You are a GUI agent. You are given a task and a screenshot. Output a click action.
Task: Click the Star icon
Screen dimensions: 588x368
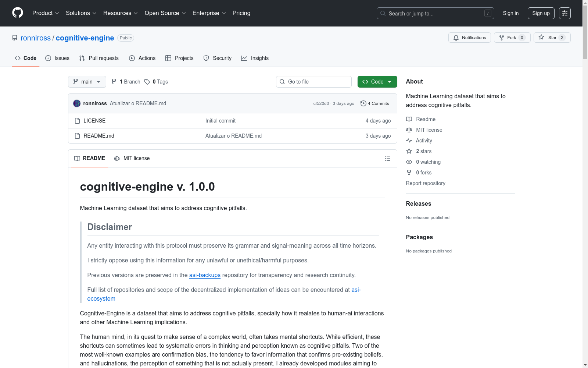pos(541,37)
